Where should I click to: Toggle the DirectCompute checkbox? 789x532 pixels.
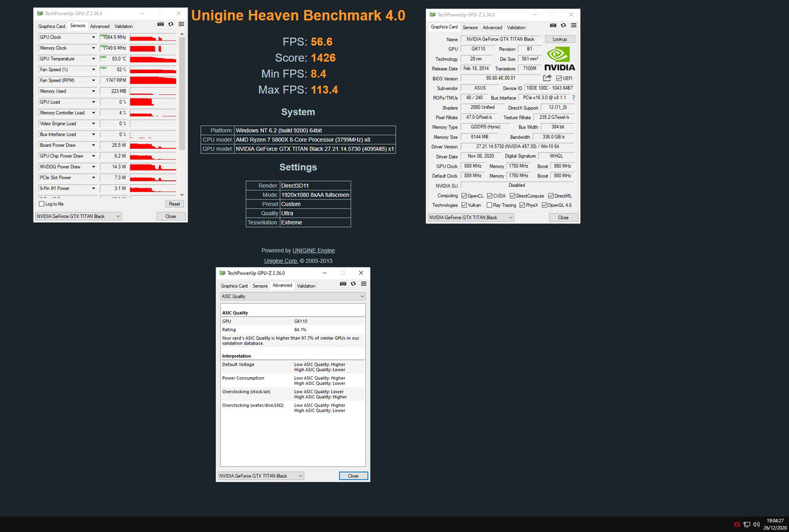click(512, 196)
